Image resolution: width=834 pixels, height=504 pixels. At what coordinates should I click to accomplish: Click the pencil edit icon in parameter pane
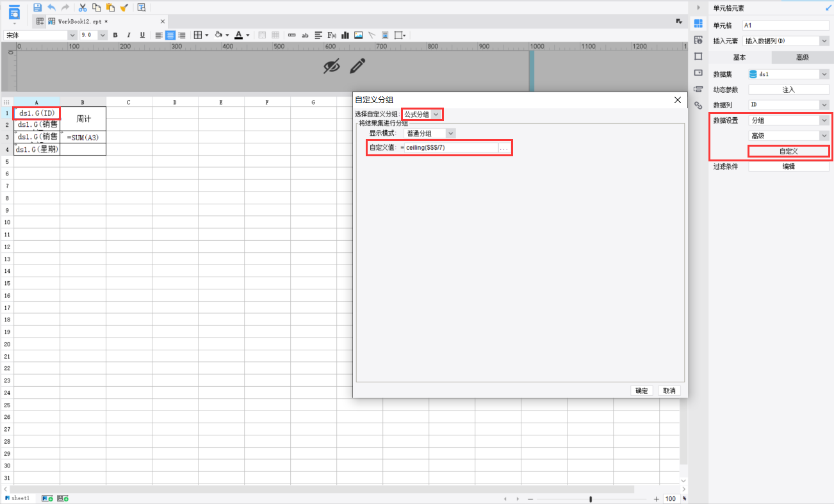tap(357, 65)
